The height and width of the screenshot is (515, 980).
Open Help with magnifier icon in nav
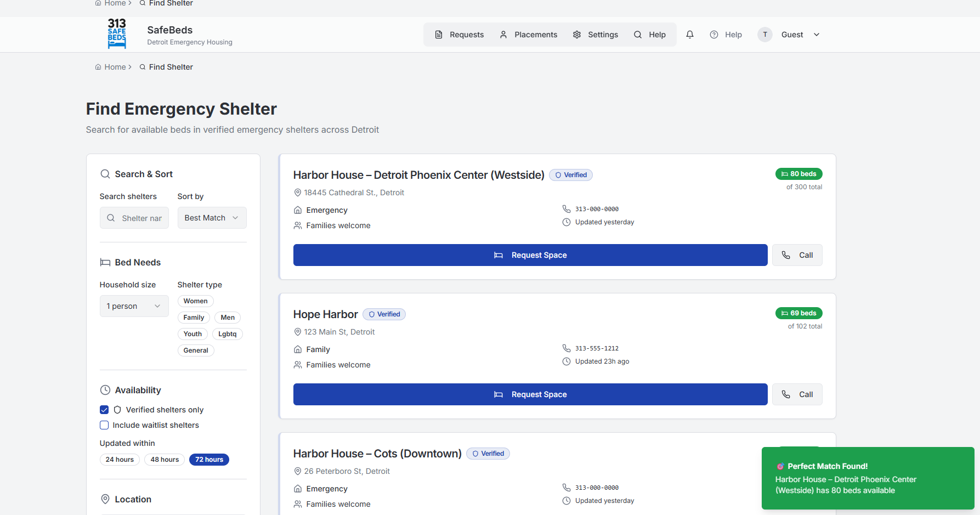click(650, 35)
